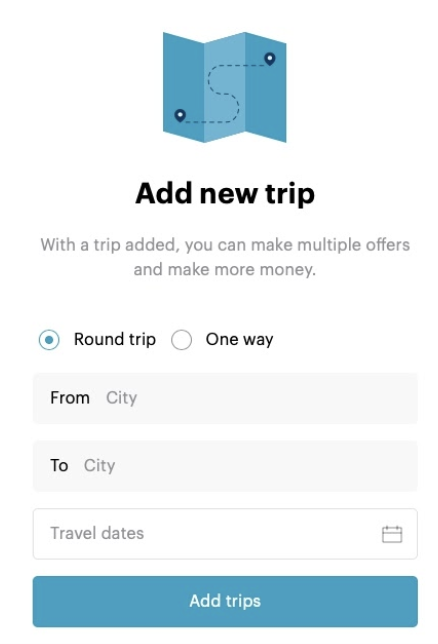Viewport: 438px width, 644px height.
Task: Select the One way radio button
Action: 181,340
